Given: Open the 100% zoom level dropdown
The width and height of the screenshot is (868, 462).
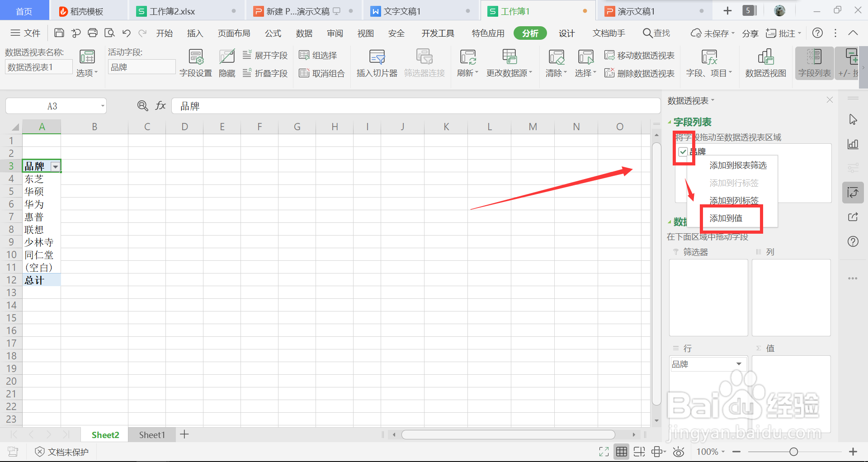Looking at the screenshot, I should tap(710, 451).
